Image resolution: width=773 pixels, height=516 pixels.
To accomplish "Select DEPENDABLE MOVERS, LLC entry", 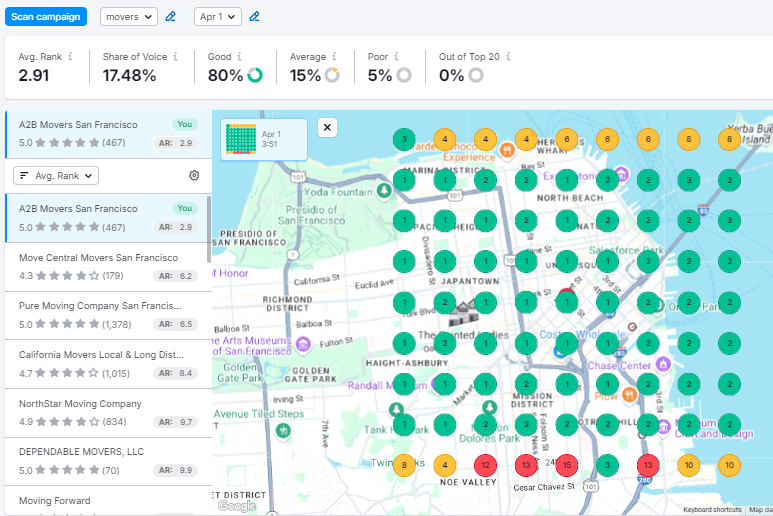I will (x=108, y=461).
